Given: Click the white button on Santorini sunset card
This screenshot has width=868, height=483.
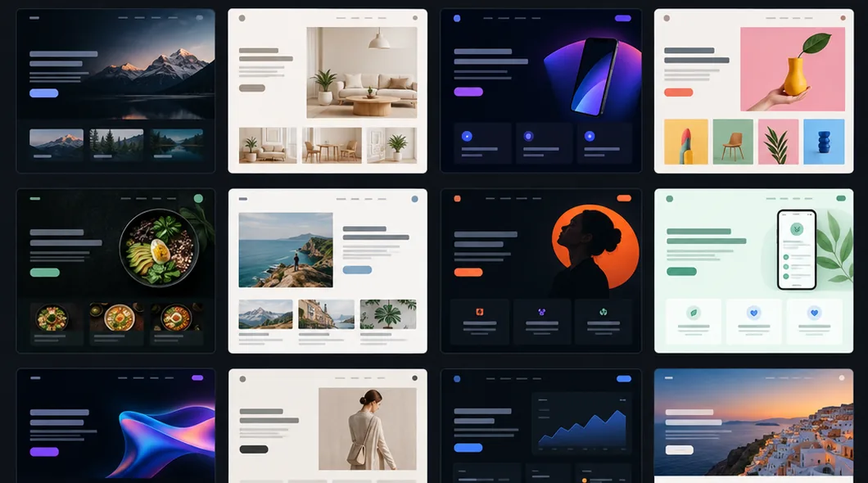Looking at the screenshot, I should (679, 449).
